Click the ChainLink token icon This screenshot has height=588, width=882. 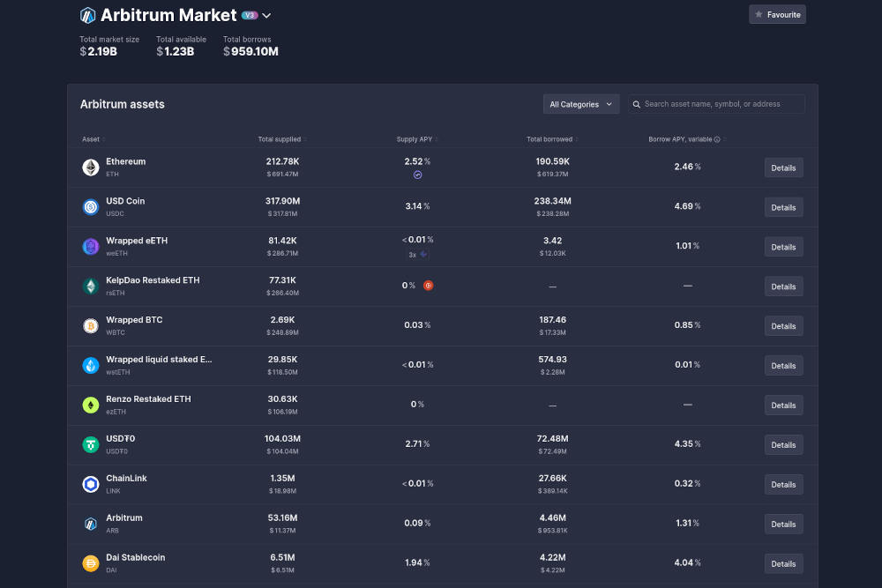(90, 484)
